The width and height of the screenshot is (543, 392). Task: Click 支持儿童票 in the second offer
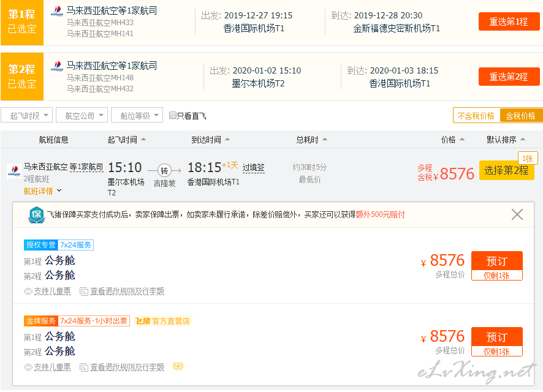52,367
